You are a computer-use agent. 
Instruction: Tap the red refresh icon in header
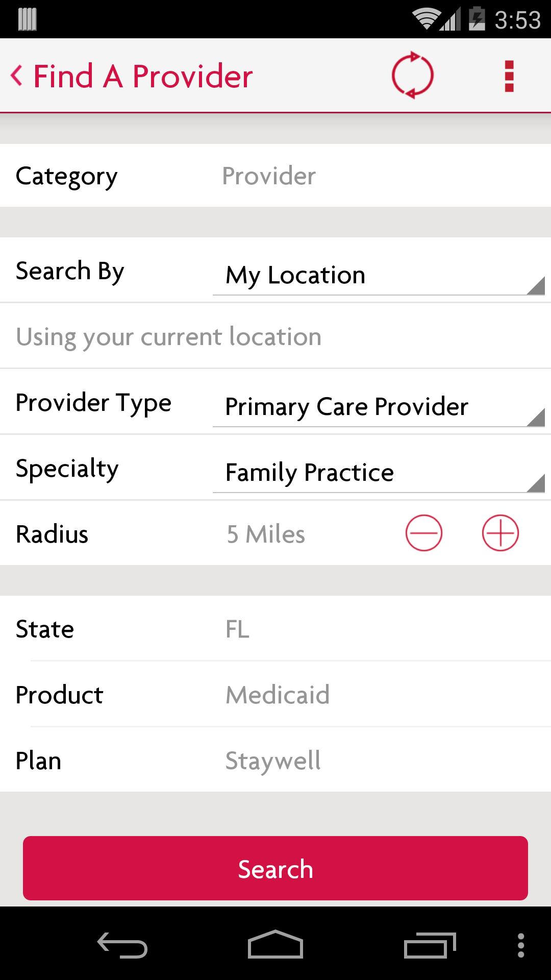(412, 76)
